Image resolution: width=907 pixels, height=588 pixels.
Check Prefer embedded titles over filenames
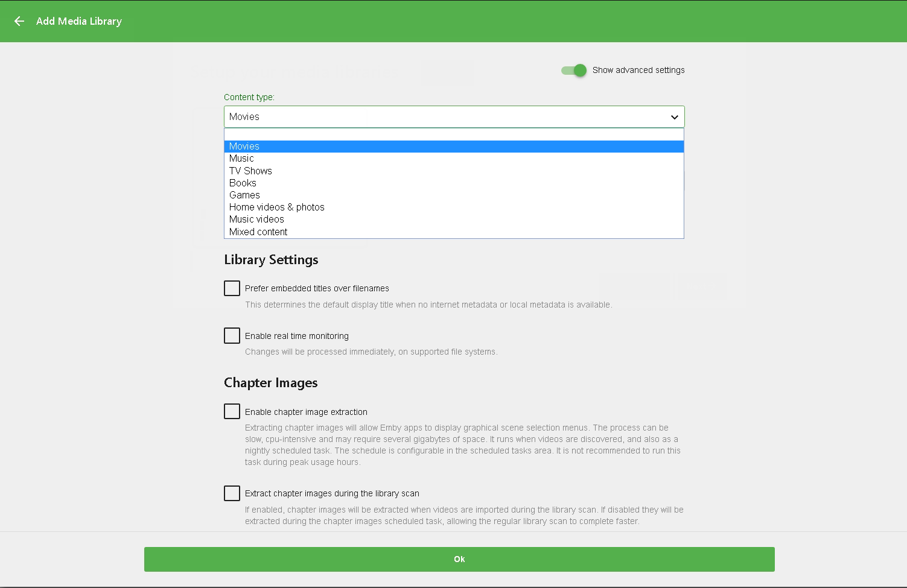pyautogui.click(x=232, y=288)
